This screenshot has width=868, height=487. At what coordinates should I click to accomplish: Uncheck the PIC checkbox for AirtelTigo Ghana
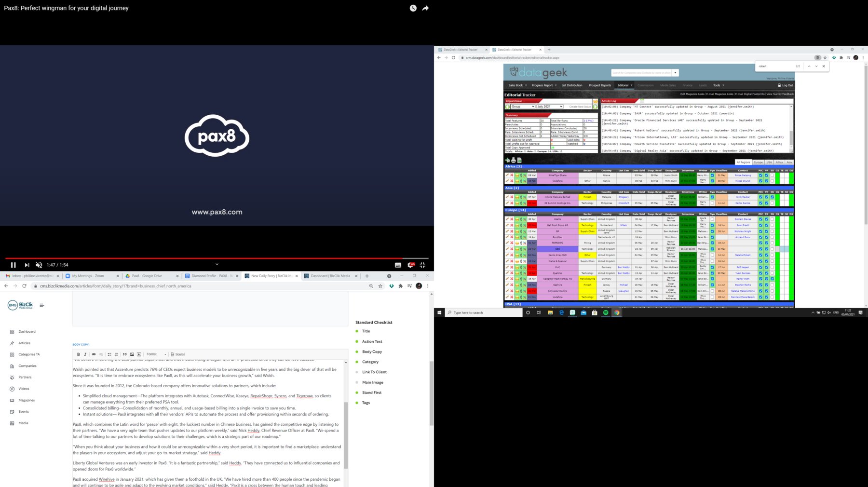click(x=760, y=175)
